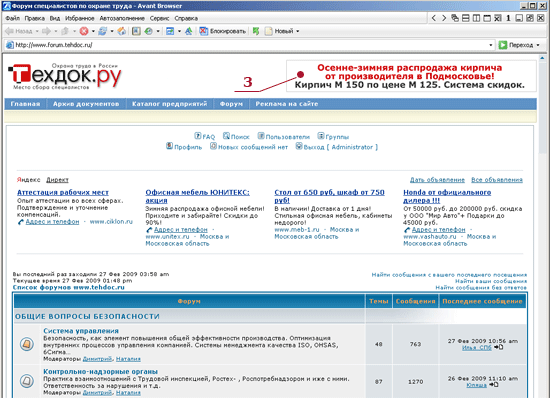Click the Новый new tab button

pyautogui.click(x=279, y=31)
